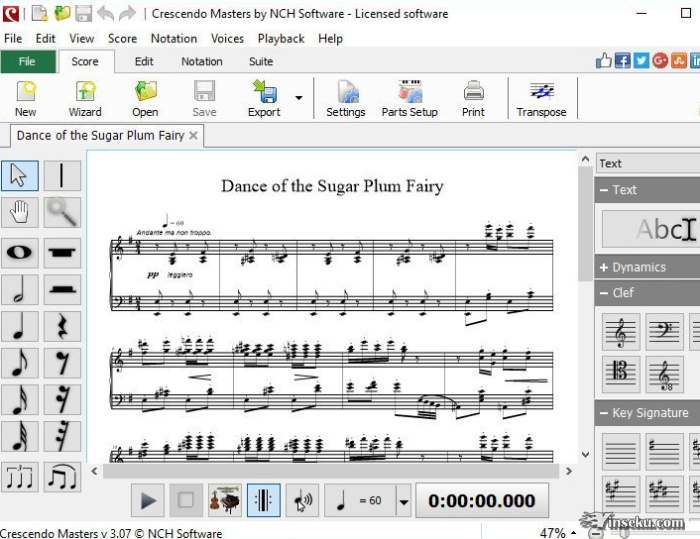Open the Parts Setup tool
The width and height of the screenshot is (700, 539).
[409, 99]
